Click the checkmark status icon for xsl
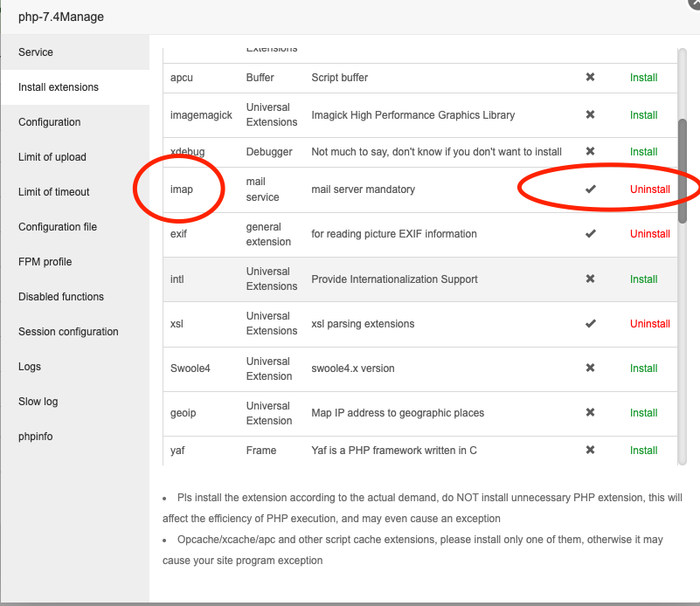Image resolution: width=700 pixels, height=606 pixels. 590,324
